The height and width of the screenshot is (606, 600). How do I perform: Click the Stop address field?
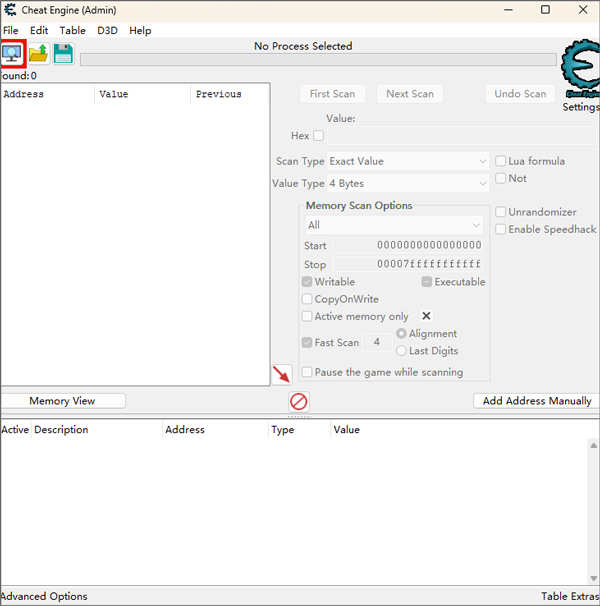point(407,264)
